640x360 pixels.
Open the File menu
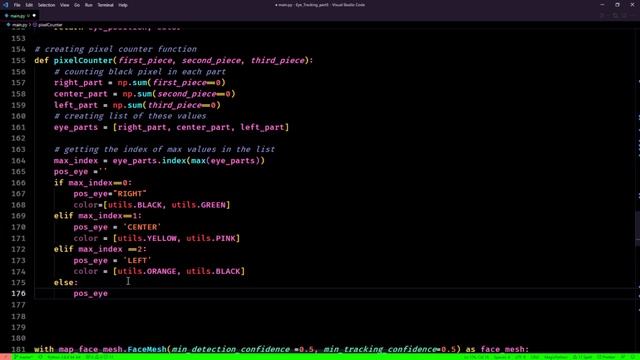pos(17,5)
